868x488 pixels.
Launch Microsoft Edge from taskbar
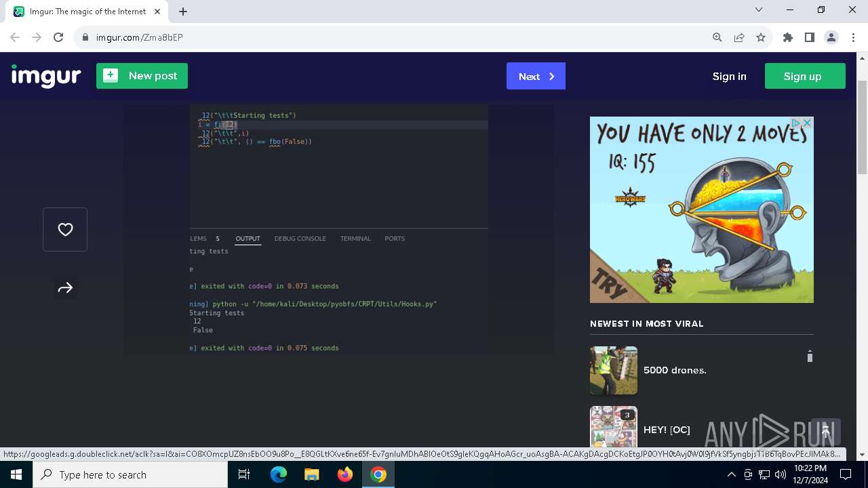pyautogui.click(x=279, y=474)
